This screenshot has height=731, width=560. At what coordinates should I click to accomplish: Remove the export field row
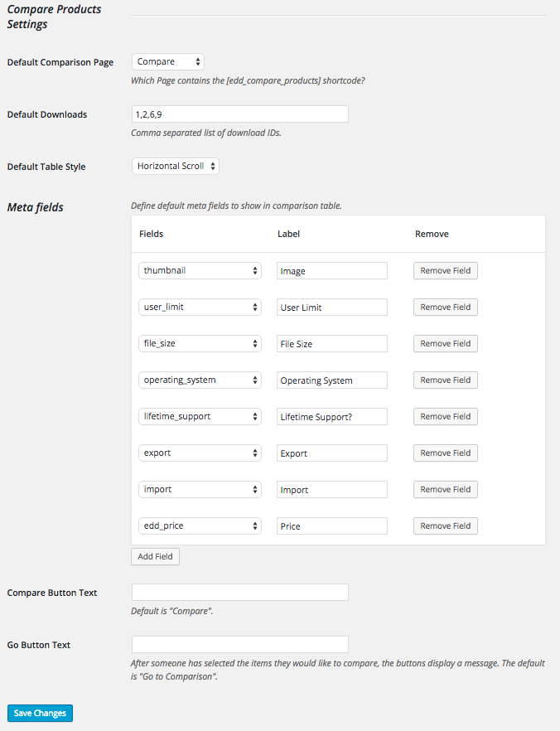(x=446, y=453)
